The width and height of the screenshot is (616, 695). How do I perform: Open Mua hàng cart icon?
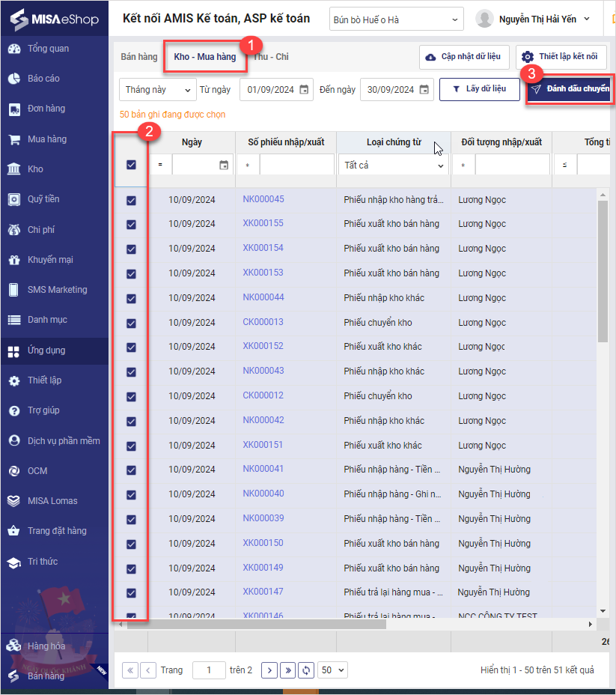coord(14,139)
